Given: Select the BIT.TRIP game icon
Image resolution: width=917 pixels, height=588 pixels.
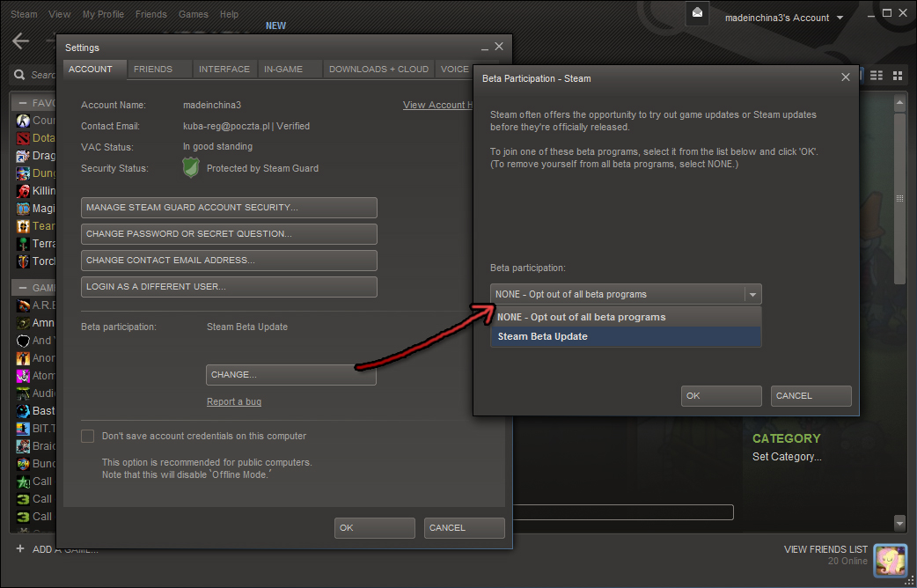Looking at the screenshot, I should click(23, 429).
